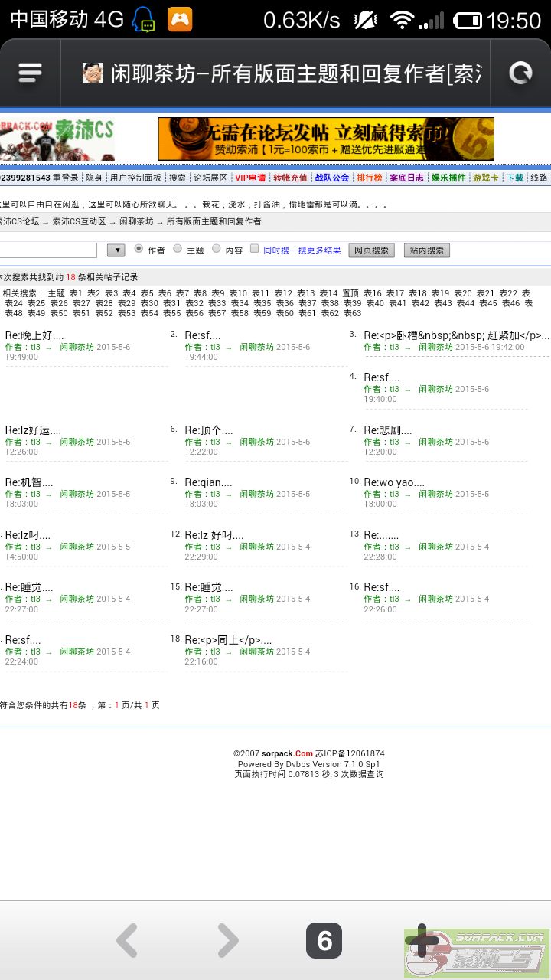Tap the 赞助索沛 banner advertisement
Screen dimensions: 551x980
click(x=326, y=139)
